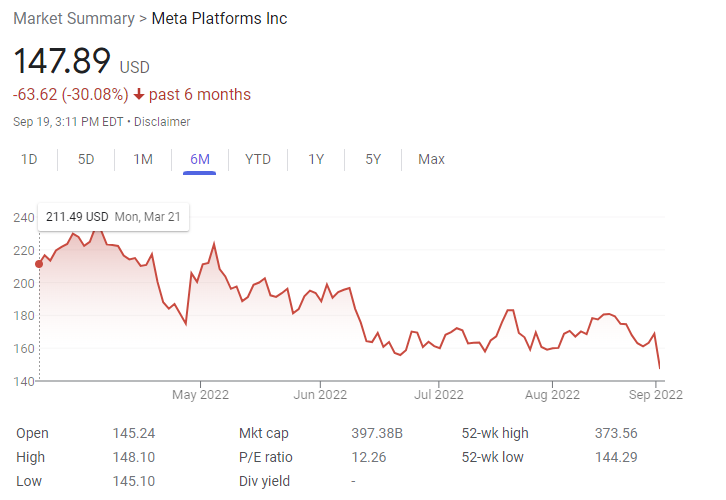The width and height of the screenshot is (726, 500).
Task: Click the Meta Platforms Inc title
Action: point(219,19)
